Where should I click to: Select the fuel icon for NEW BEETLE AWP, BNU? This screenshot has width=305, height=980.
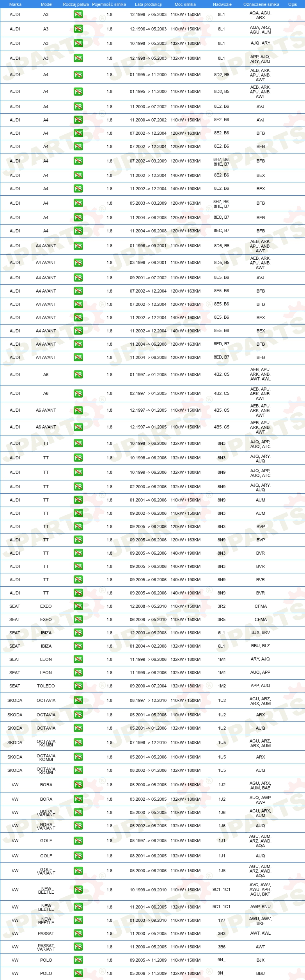(78, 907)
